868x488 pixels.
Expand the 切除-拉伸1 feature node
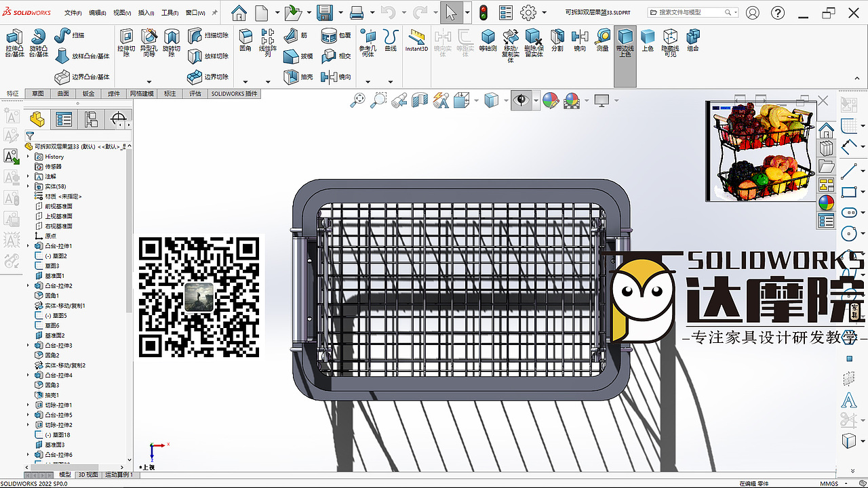pyautogui.click(x=28, y=405)
